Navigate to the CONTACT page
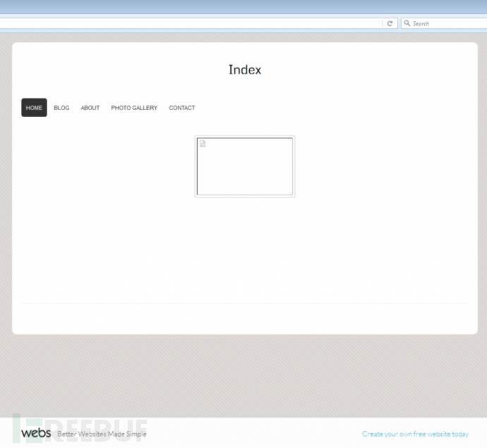The width and height of the screenshot is (487, 448). 182,108
